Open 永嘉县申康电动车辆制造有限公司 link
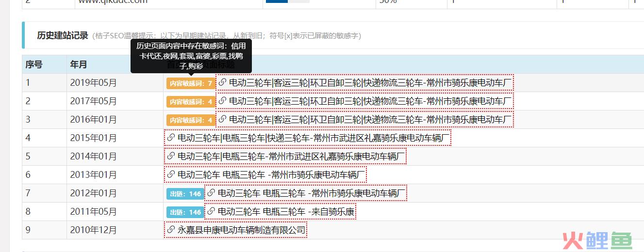Screen dimensions: 644x252 click(x=242, y=230)
